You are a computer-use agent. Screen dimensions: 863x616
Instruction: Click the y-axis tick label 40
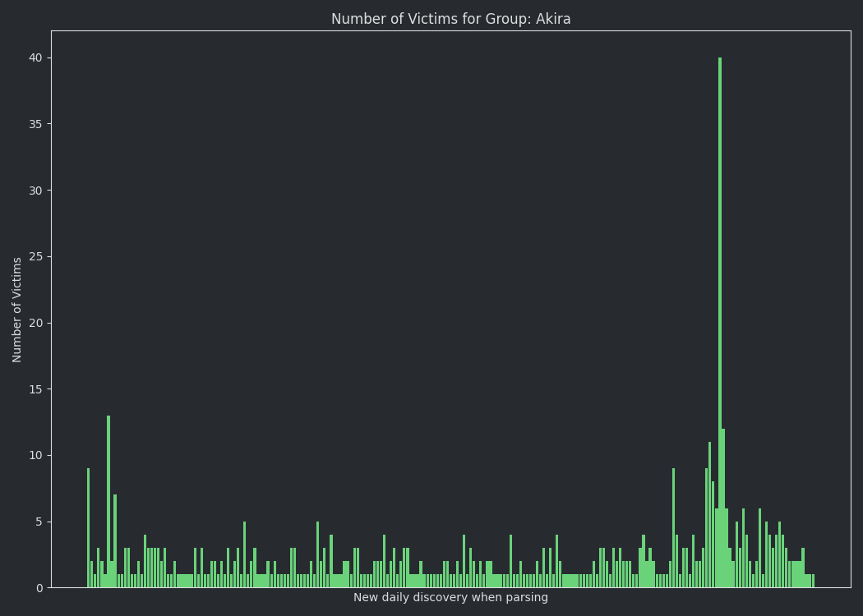(36, 57)
